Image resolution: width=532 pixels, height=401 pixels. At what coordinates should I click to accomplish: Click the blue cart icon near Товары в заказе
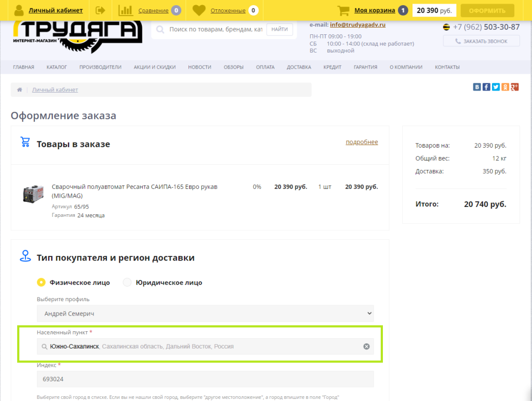25,142
